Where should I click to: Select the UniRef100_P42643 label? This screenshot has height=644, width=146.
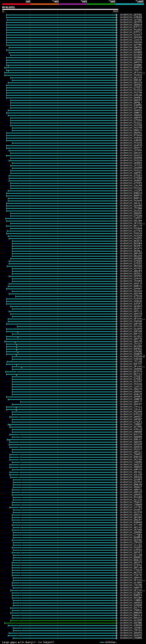[x=131, y=75]
